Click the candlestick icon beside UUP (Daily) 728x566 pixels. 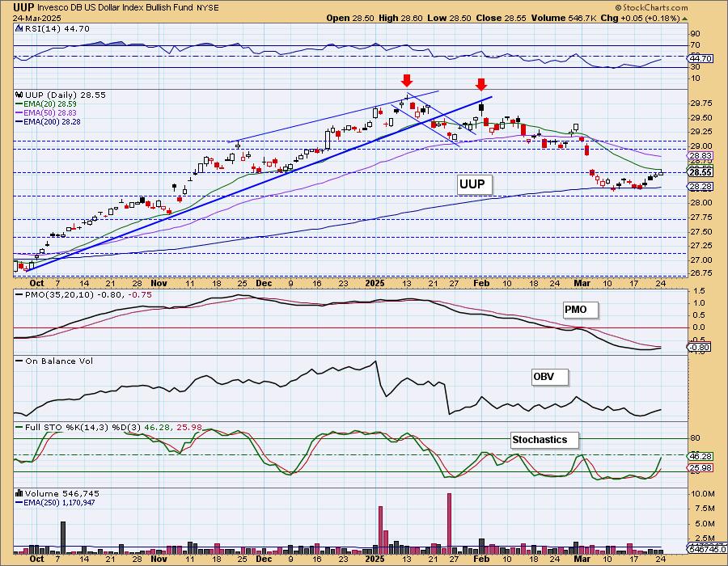pos(19,95)
